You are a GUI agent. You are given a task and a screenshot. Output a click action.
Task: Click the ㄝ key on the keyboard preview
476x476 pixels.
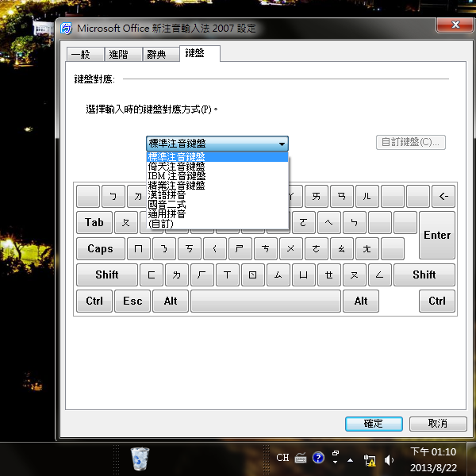[329, 274]
